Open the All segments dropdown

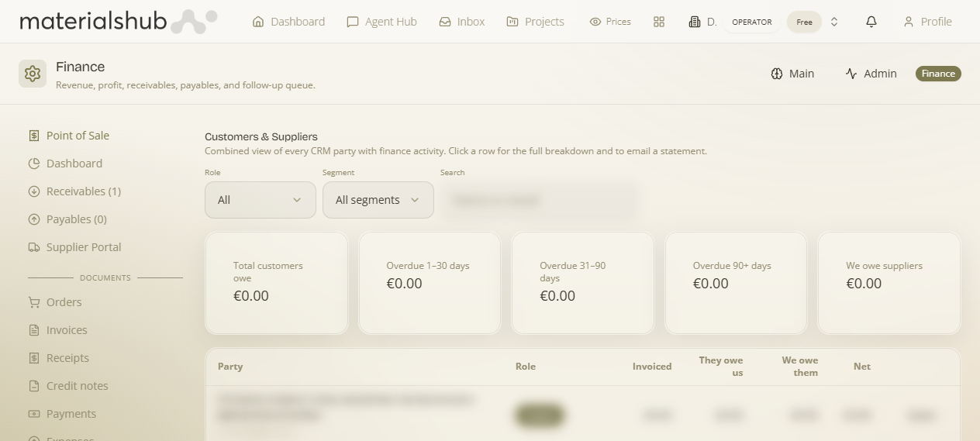pos(378,200)
